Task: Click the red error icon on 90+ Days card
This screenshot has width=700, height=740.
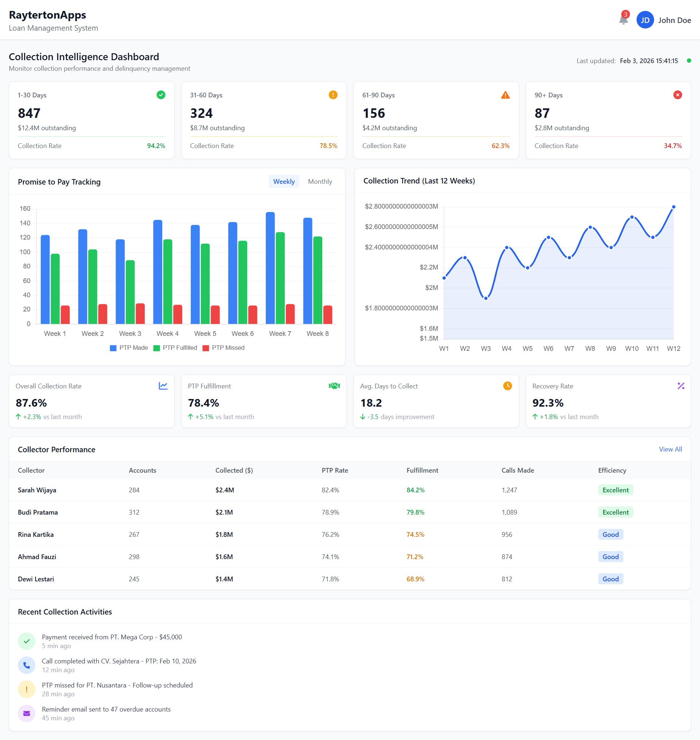Action: (678, 95)
